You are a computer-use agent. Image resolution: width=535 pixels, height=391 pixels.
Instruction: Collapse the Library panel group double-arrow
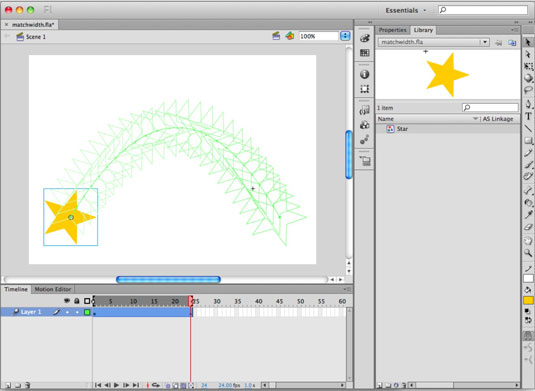point(516,22)
